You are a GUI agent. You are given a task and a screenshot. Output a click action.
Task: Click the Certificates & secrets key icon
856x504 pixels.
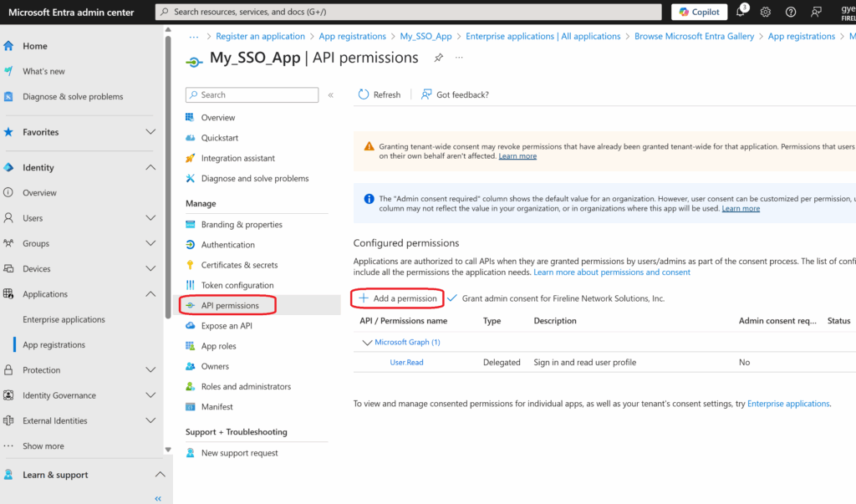tap(190, 265)
